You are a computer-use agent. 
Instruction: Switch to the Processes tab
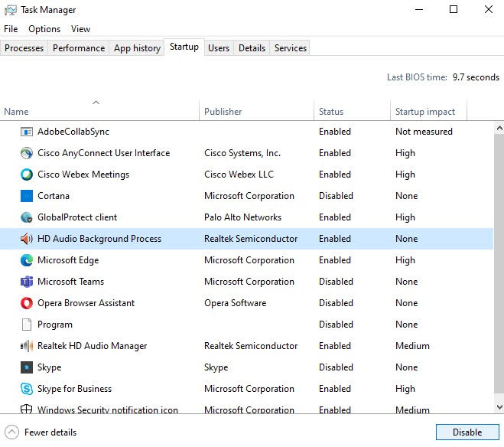coord(24,48)
